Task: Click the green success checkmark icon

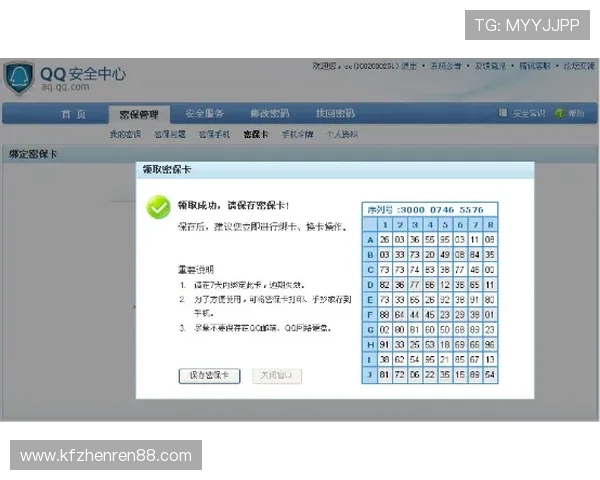Action: pos(158,207)
